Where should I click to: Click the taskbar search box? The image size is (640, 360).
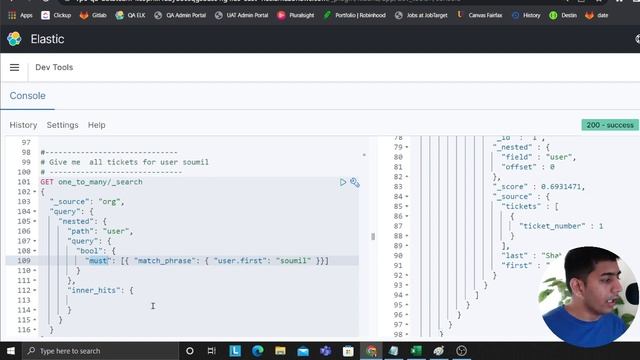pyautogui.click(x=100, y=351)
